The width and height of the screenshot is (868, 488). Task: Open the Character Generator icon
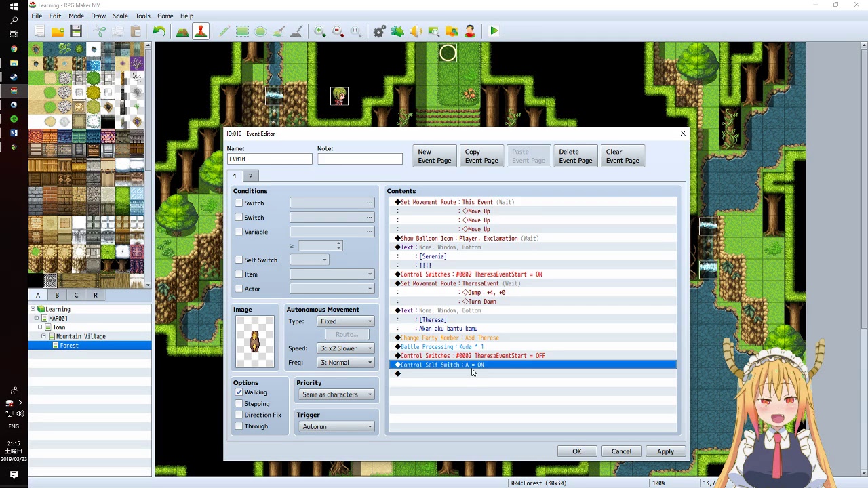469,31
